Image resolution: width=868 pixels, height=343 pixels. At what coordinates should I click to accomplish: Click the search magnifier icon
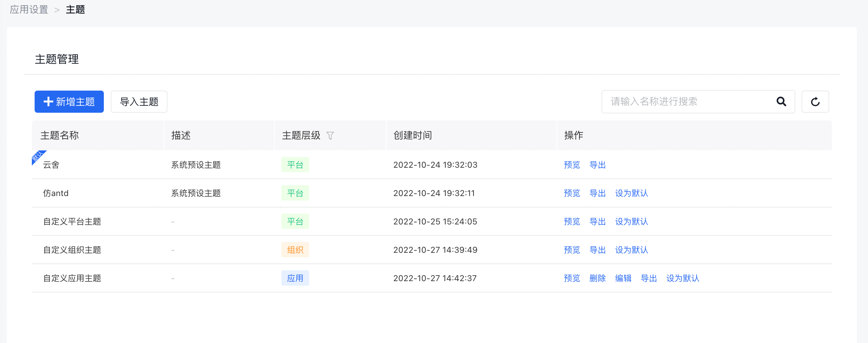(781, 102)
